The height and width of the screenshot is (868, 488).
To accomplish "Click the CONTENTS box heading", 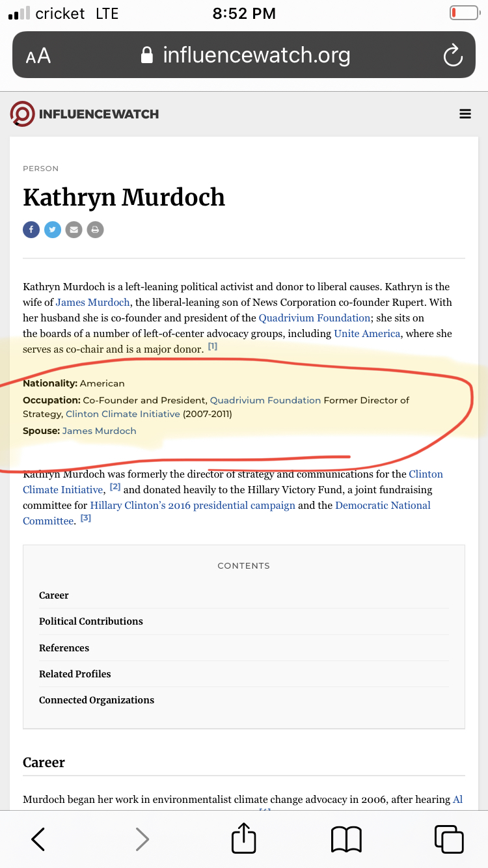I will coord(244,566).
